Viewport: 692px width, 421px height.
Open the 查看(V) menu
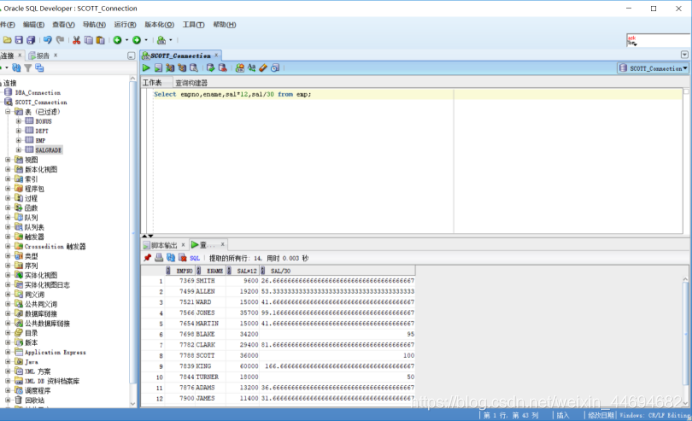pos(64,25)
